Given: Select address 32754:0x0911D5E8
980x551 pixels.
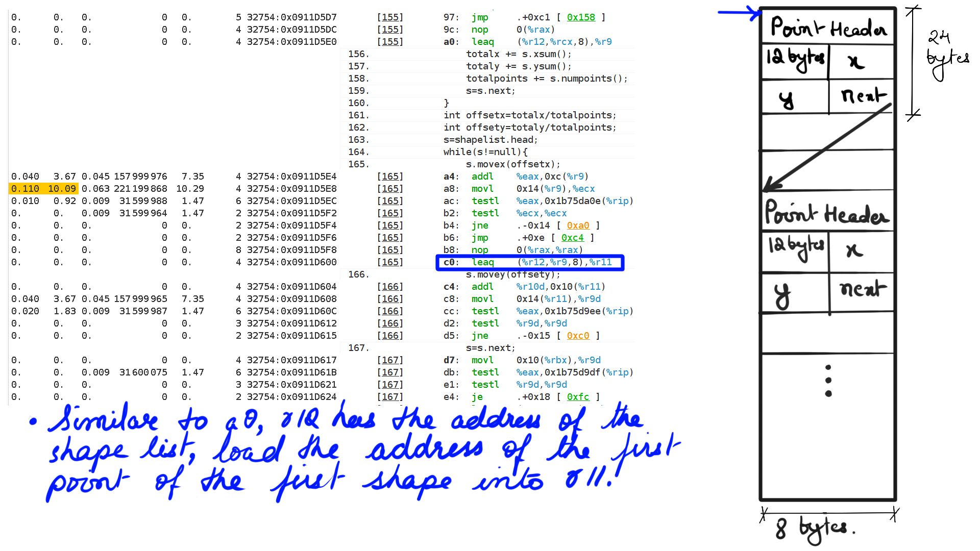Looking at the screenshot, I should 291,189.
